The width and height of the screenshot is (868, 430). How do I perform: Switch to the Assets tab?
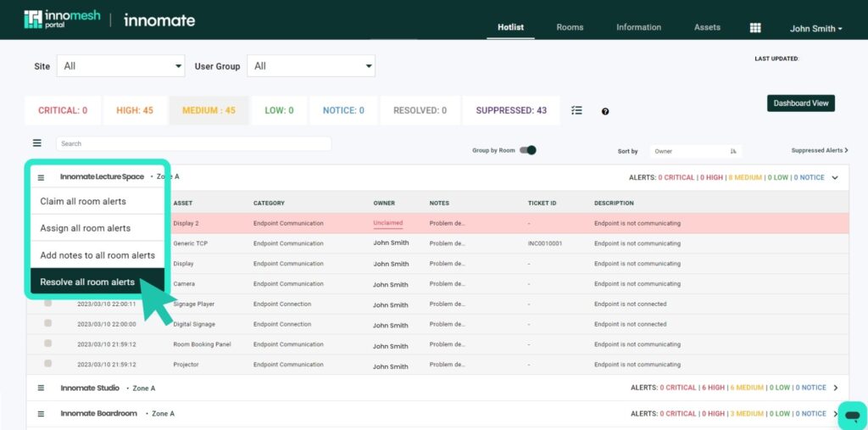point(708,27)
